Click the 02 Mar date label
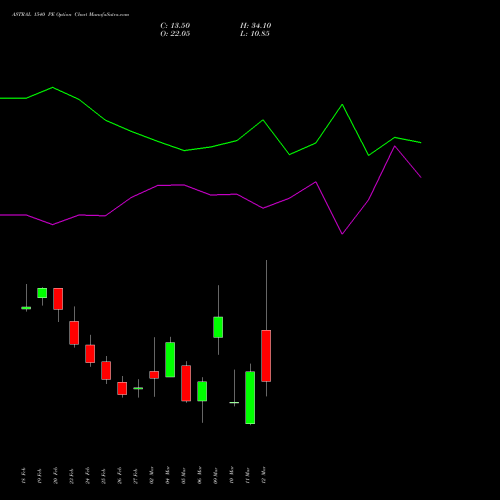The width and height of the screenshot is (500, 500). [x=151, y=475]
